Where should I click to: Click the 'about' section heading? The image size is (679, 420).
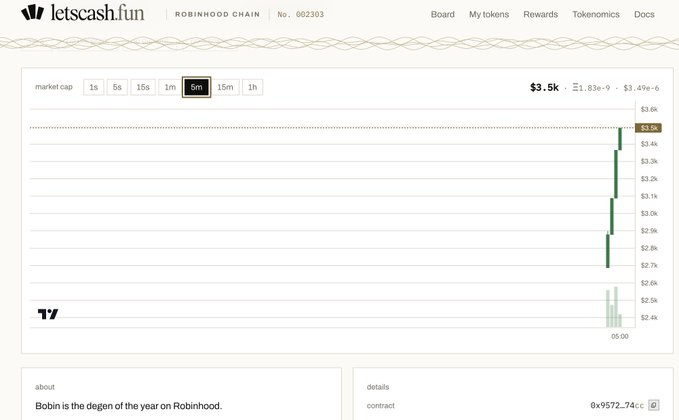[45, 387]
